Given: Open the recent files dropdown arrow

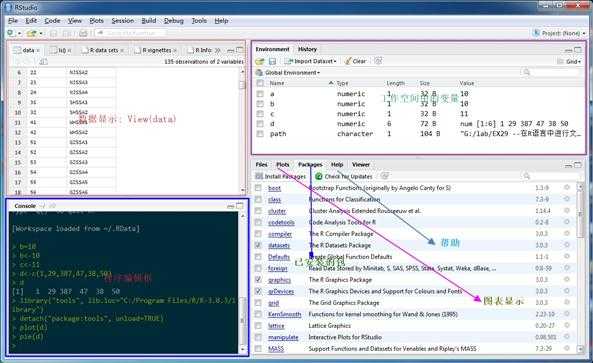Looking at the screenshot, I should (41, 34).
